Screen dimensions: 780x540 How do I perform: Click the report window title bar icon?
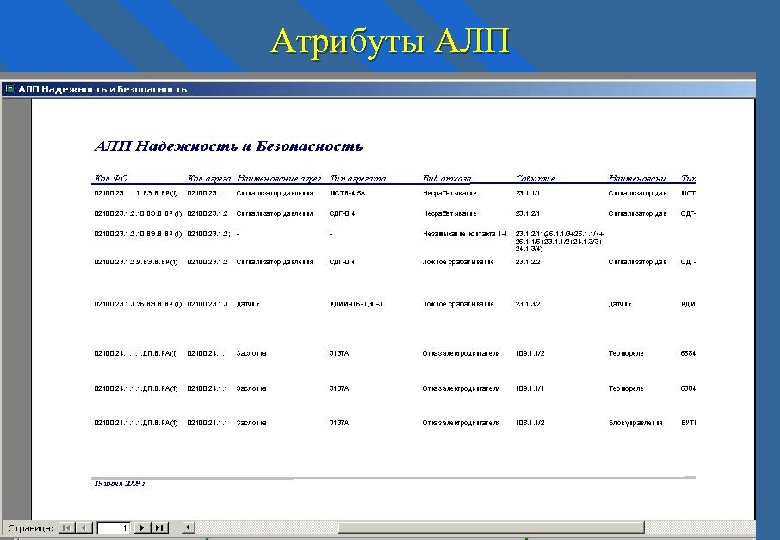(x=9, y=89)
